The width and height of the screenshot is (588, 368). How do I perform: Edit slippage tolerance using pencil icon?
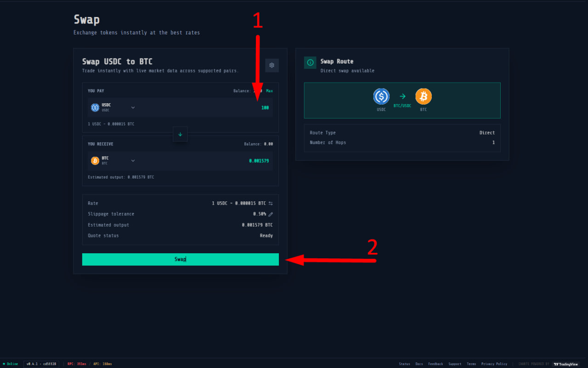271,214
